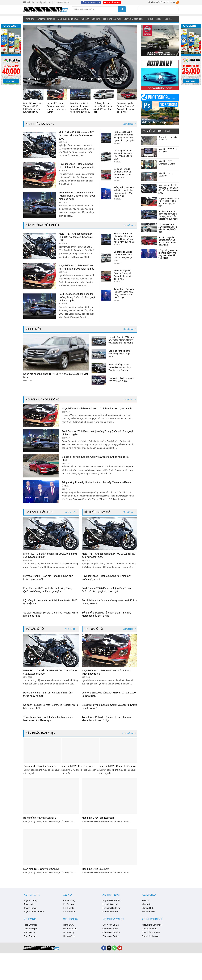Screen dimensions: 202x980
Task: Open footer link 'Honda Civic'
Action: (x=69, y=936)
